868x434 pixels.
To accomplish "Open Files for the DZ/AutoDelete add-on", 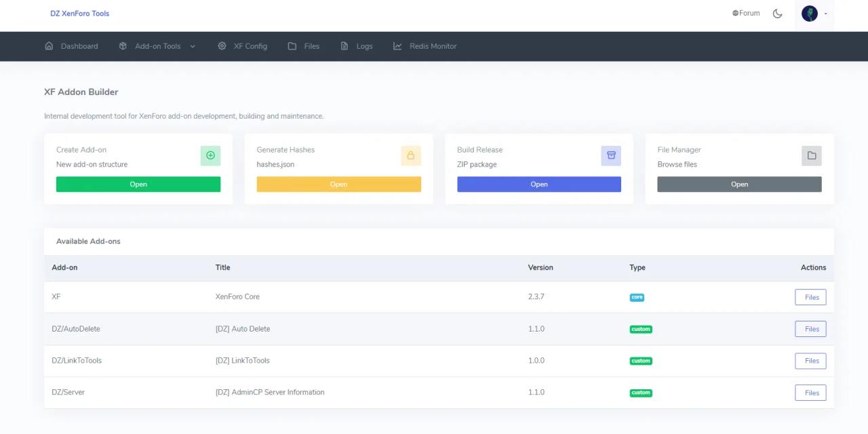I will [x=810, y=329].
